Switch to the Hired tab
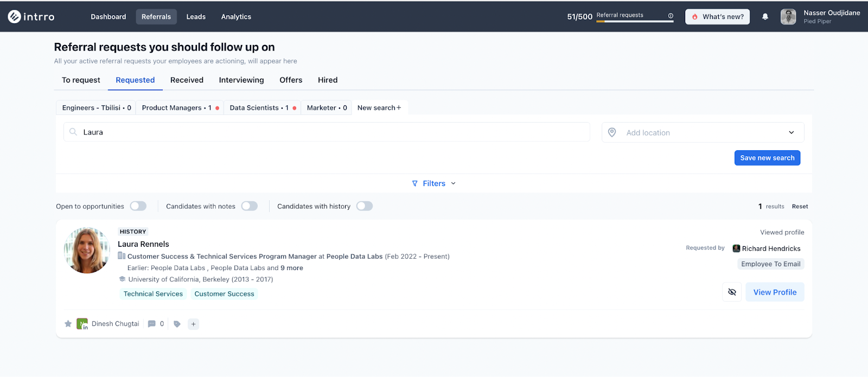The height and width of the screenshot is (377, 868). point(328,80)
